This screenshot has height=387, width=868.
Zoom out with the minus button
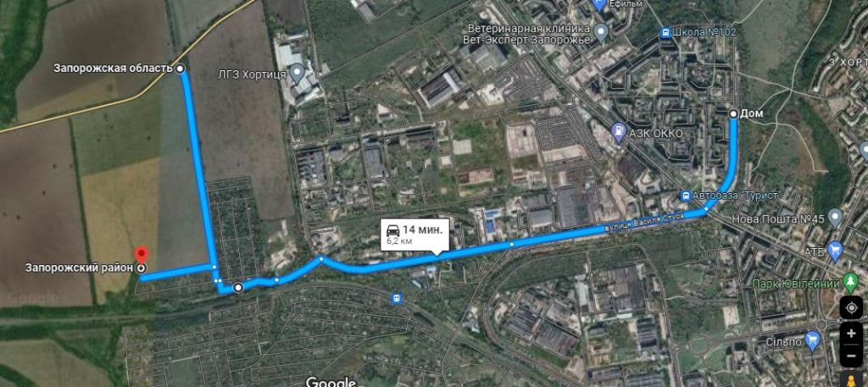[851, 356]
